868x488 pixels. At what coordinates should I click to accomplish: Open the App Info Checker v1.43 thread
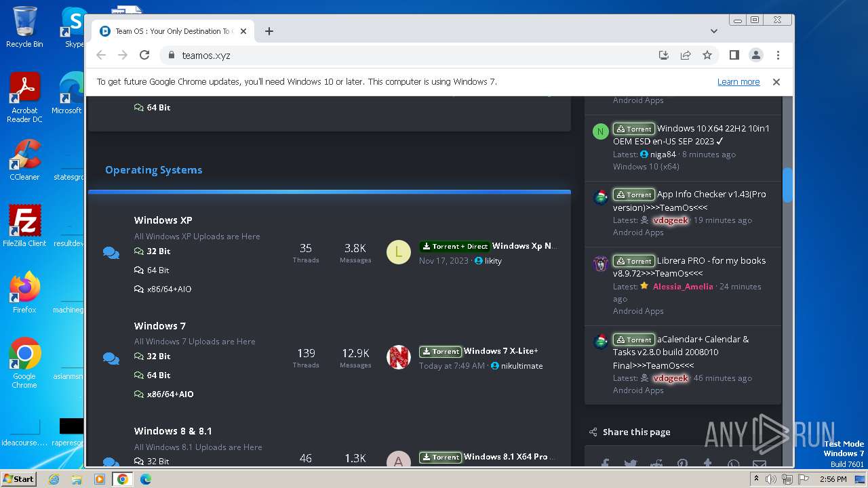click(x=690, y=201)
